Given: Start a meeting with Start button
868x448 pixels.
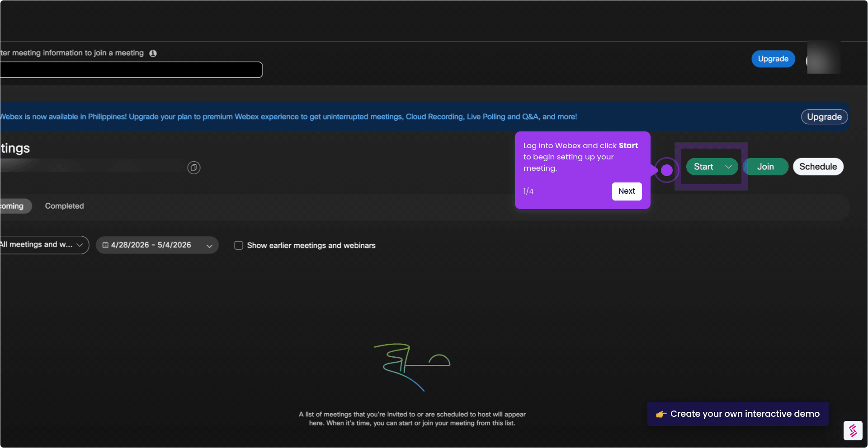Looking at the screenshot, I should click(703, 167).
